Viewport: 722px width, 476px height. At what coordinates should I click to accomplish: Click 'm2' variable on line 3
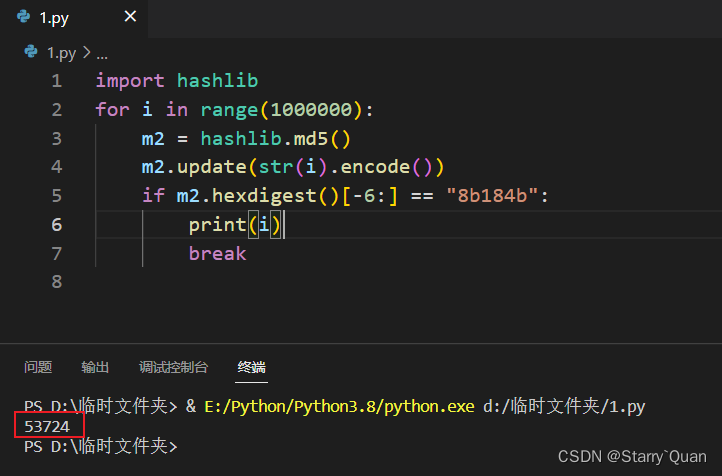pos(153,139)
